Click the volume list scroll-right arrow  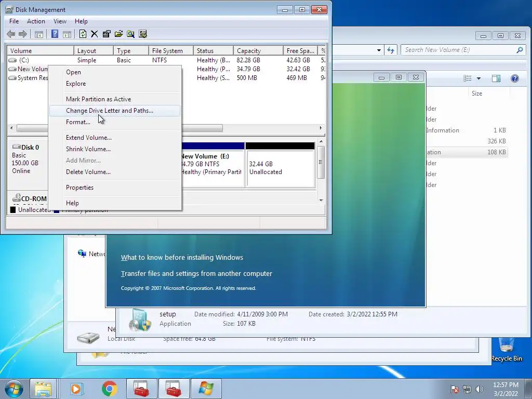321,128
